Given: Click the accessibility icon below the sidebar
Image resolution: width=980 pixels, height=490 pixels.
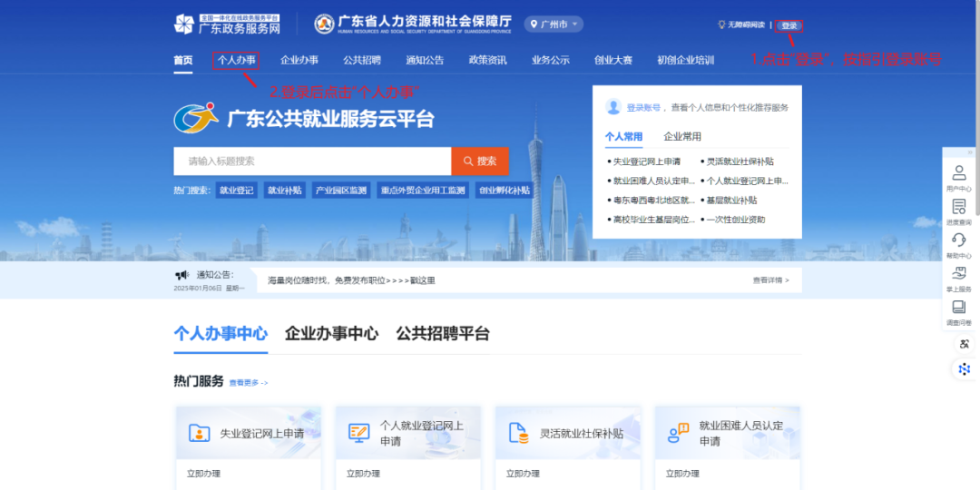Looking at the screenshot, I should (x=964, y=344).
